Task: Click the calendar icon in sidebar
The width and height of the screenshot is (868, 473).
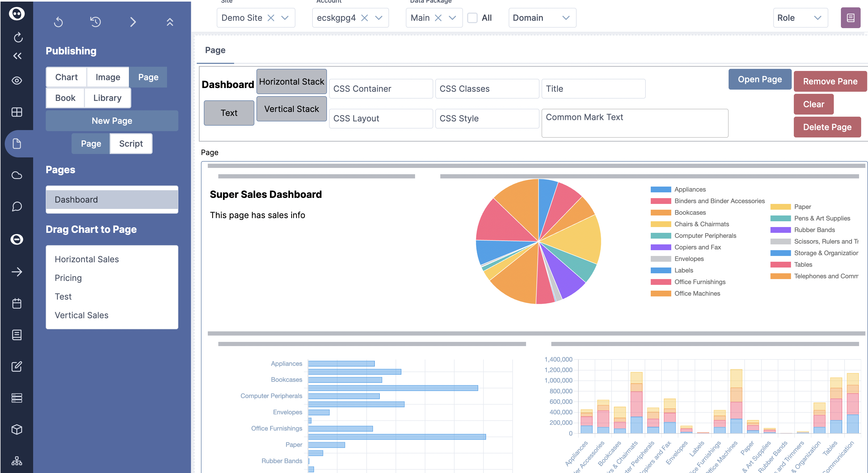Action: (x=17, y=303)
